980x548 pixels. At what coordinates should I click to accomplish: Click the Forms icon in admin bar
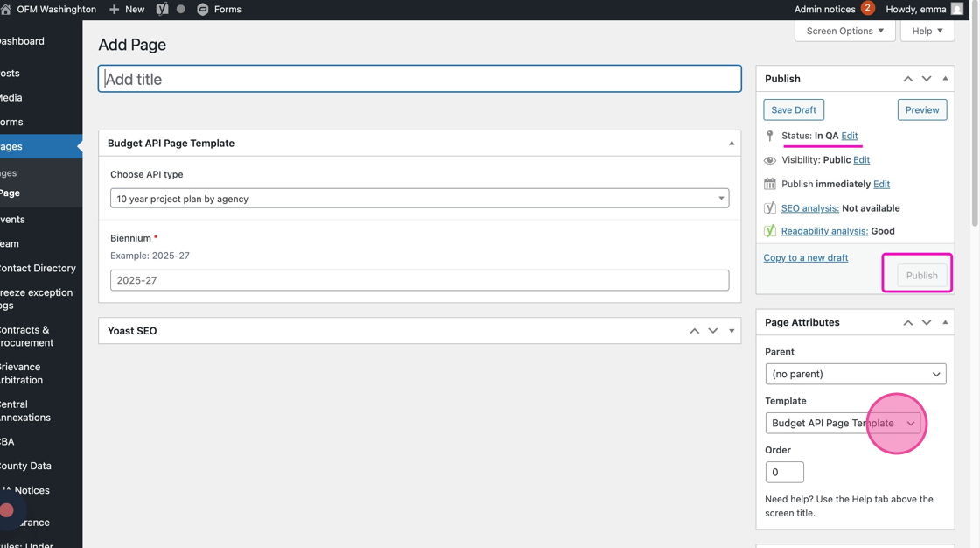(203, 9)
